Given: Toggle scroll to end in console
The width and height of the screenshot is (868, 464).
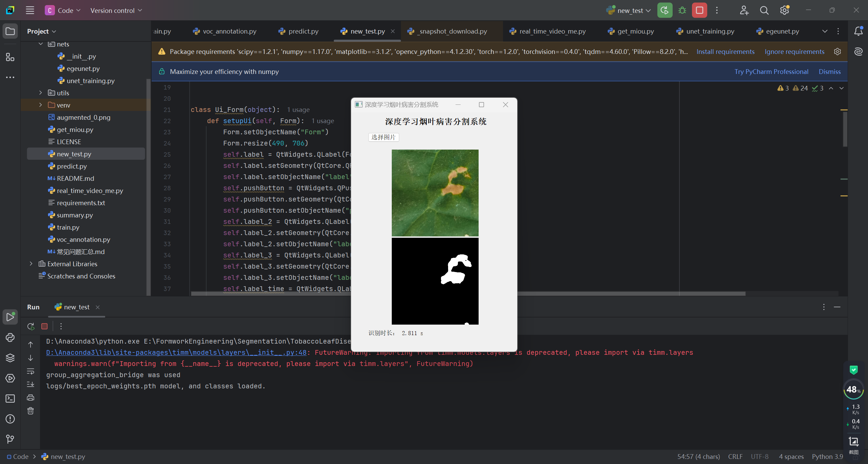Looking at the screenshot, I should [x=31, y=384].
